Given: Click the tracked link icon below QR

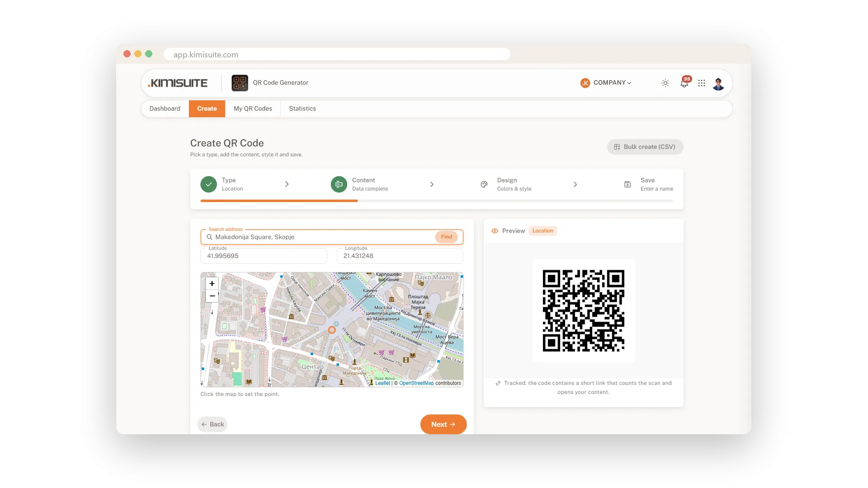Looking at the screenshot, I should 498,383.
